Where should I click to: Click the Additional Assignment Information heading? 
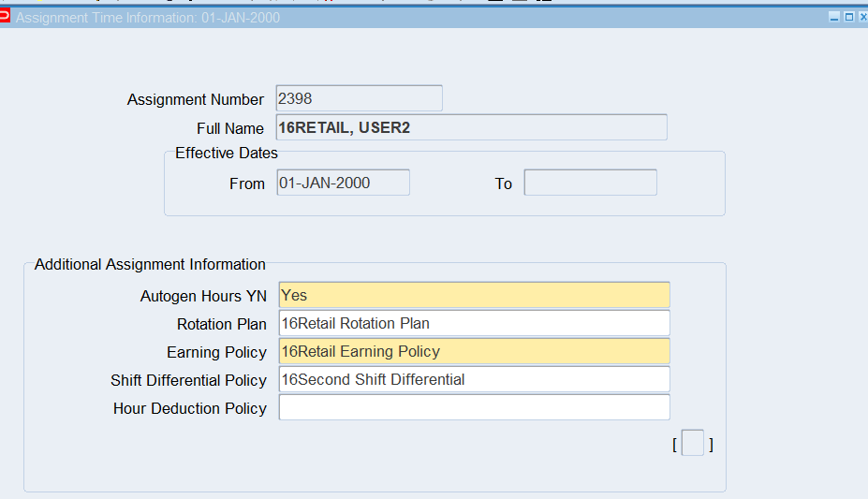click(150, 264)
